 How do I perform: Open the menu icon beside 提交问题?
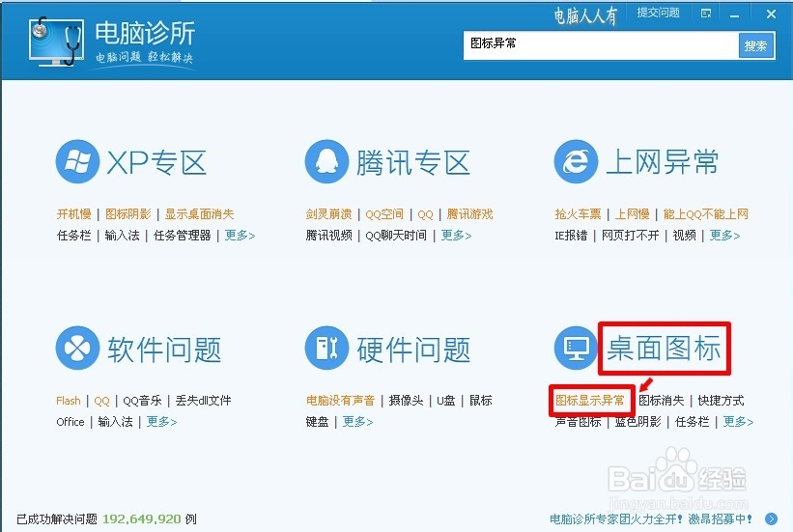tap(706, 14)
